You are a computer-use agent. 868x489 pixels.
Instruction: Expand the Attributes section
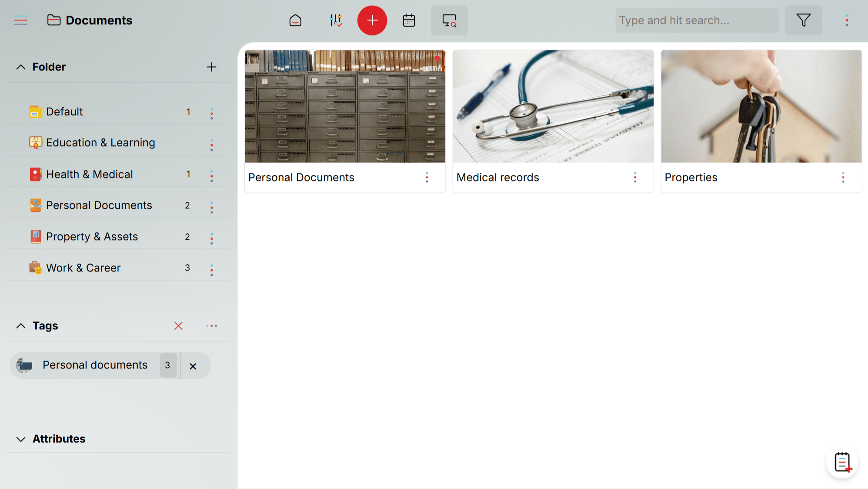(20, 439)
